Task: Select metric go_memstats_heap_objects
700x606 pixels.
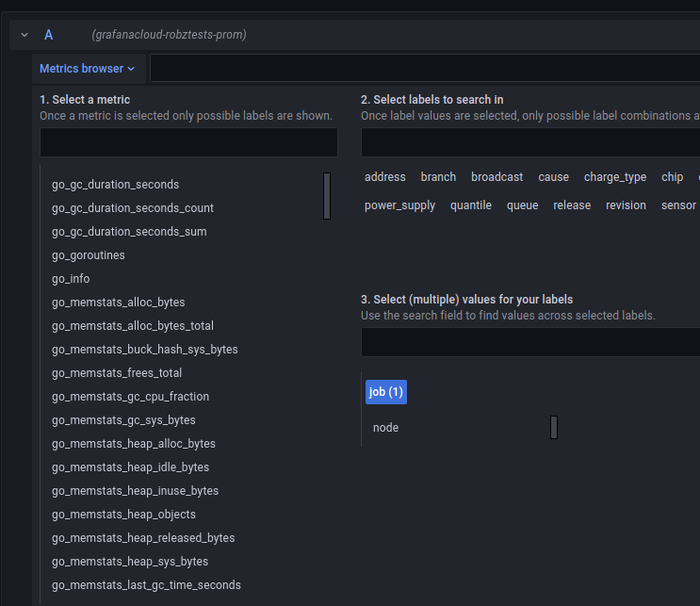Action: click(123, 515)
